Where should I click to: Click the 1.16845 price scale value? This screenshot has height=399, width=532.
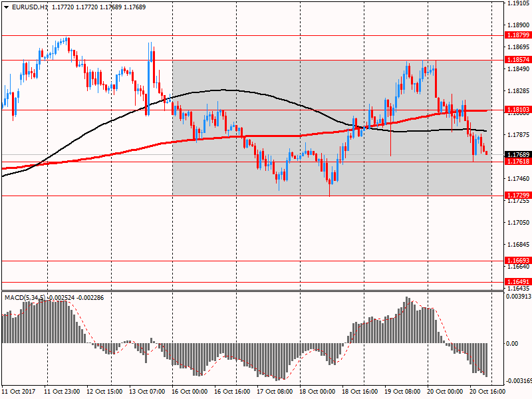click(519, 245)
